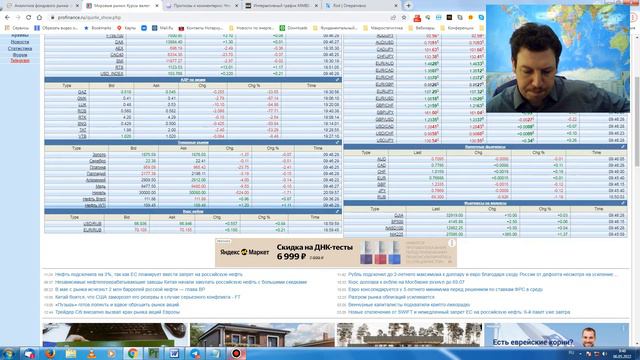The image size is (640, 360).
Task: Expand the Фьючерсы на индексы section icon
Action: tap(623, 203)
